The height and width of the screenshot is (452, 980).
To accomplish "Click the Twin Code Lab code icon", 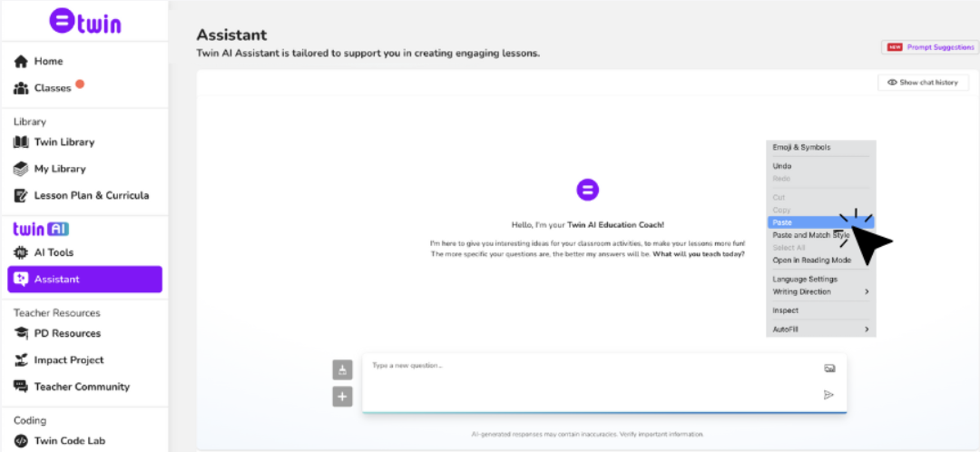I will 21,440.
